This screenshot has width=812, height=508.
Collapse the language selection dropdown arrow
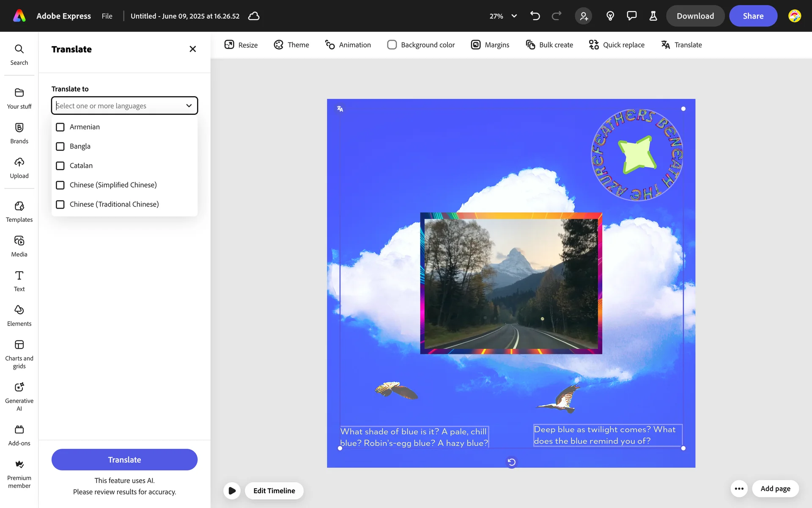click(189, 106)
